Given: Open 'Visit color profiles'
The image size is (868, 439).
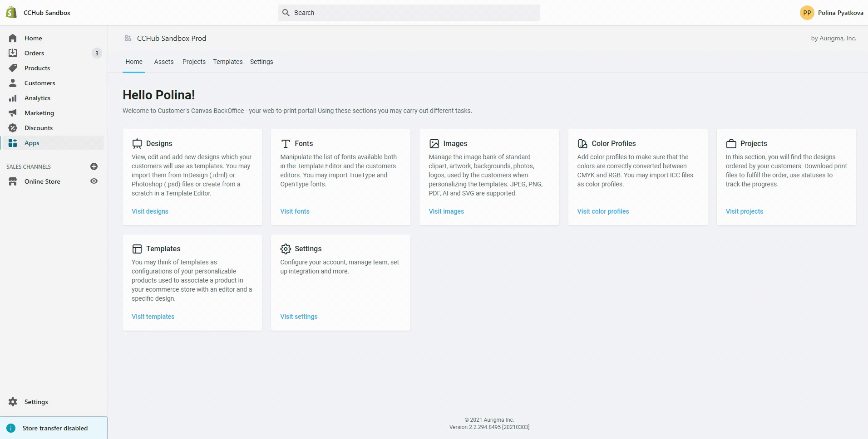Looking at the screenshot, I should point(602,211).
